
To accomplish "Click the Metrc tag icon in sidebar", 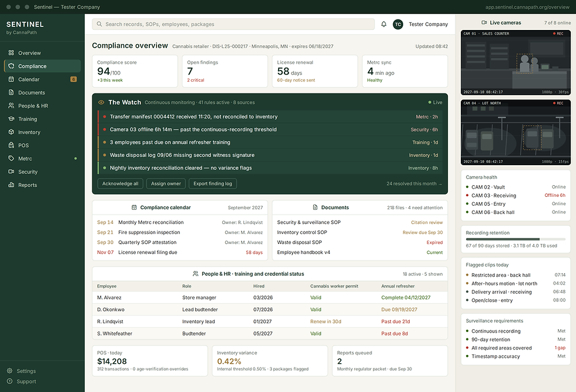I will point(11,158).
